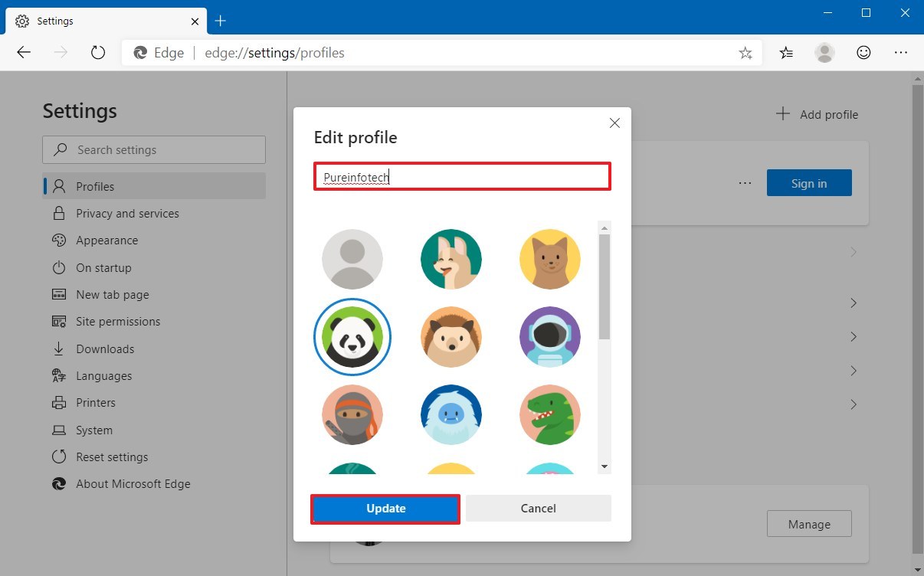Image resolution: width=924 pixels, height=576 pixels.
Task: Select the panda avatar
Action: 352,336
